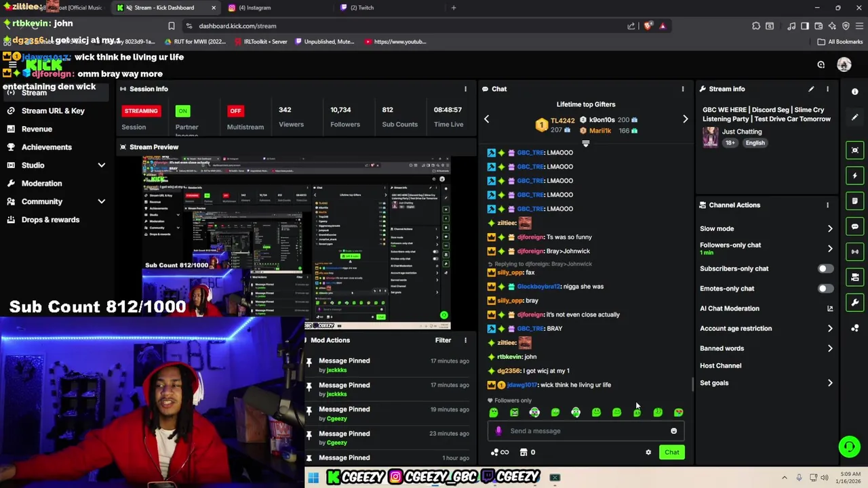Open new browser tab with plus button
Screen dimensions: 868x488
coord(454,7)
